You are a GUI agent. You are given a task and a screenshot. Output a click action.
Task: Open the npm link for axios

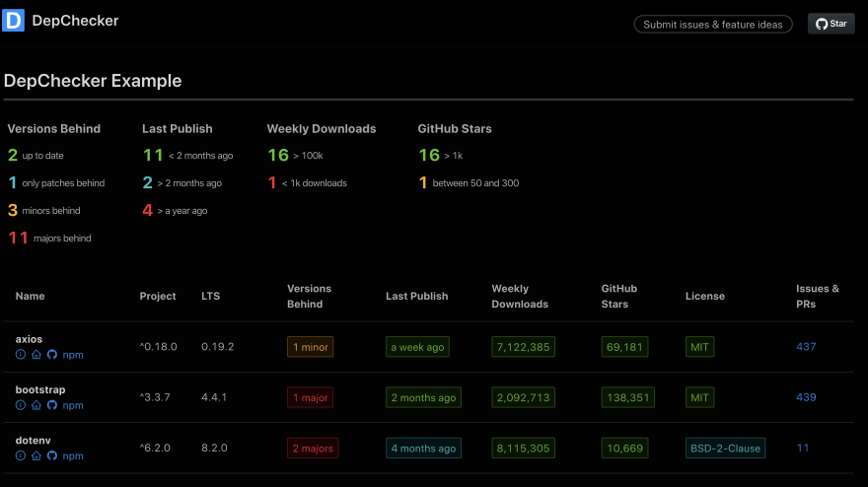tap(73, 355)
